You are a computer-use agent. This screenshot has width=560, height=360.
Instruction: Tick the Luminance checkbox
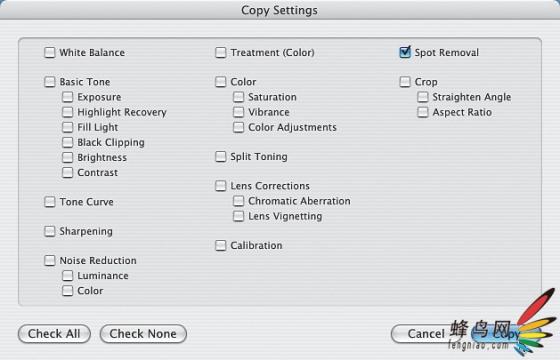68,275
